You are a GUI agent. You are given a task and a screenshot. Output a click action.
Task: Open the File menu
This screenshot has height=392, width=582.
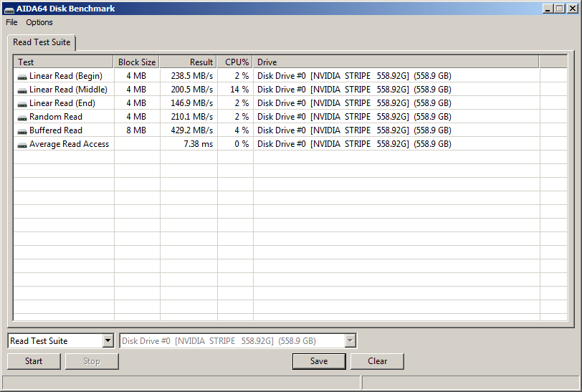coord(11,22)
